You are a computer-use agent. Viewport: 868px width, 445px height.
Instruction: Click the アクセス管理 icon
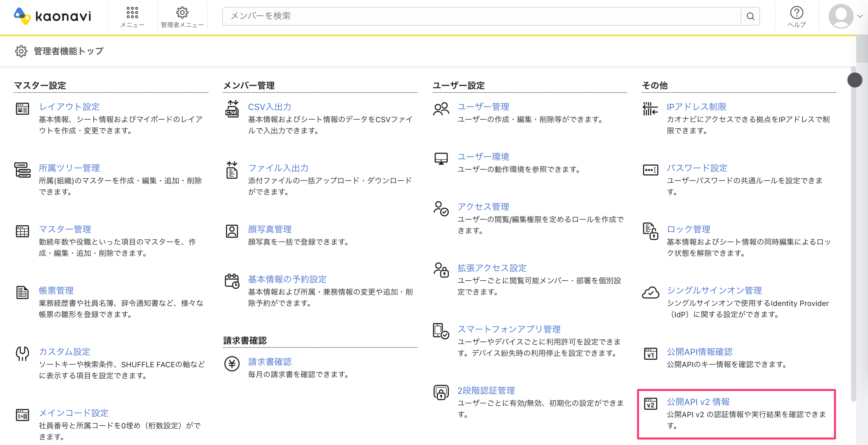click(441, 209)
